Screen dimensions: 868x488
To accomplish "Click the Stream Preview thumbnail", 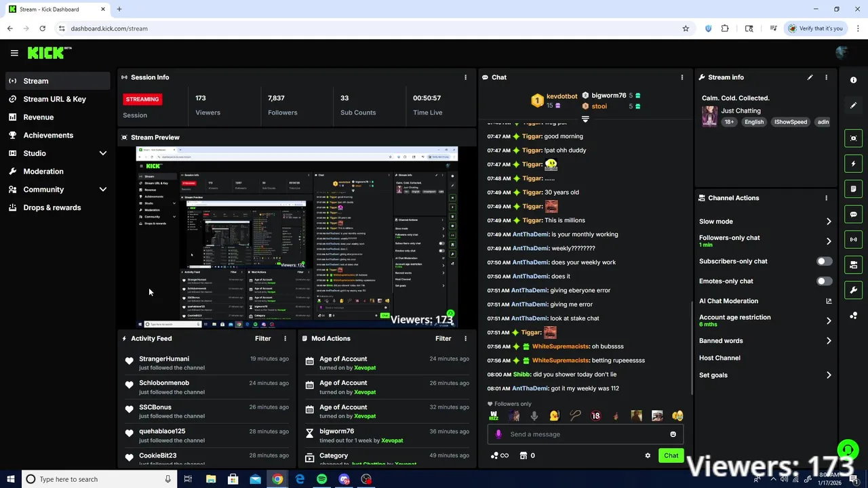I will click(296, 237).
